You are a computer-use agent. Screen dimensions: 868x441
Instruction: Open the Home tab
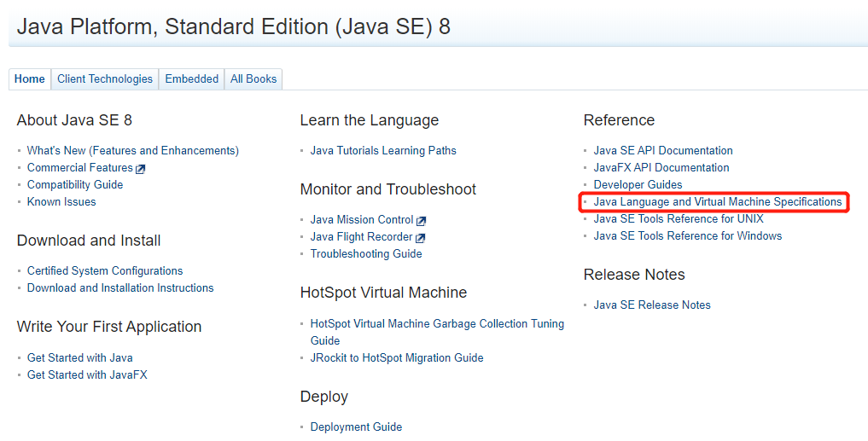30,79
